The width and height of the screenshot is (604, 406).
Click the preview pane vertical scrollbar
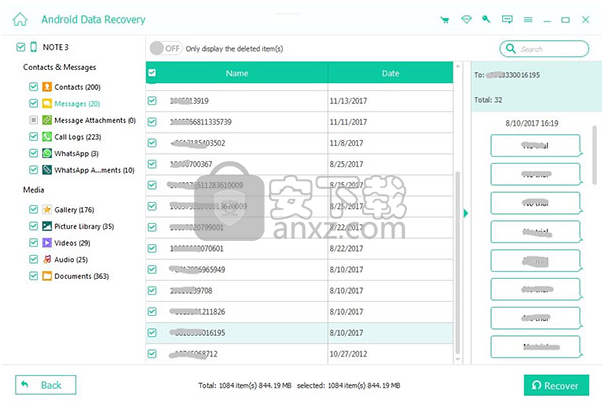pyautogui.click(x=594, y=154)
